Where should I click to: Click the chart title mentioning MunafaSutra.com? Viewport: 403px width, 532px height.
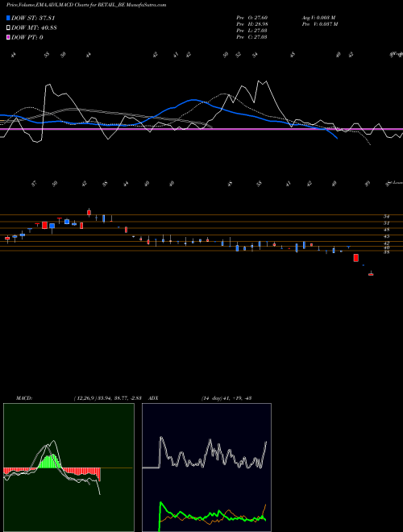pos(86,5)
